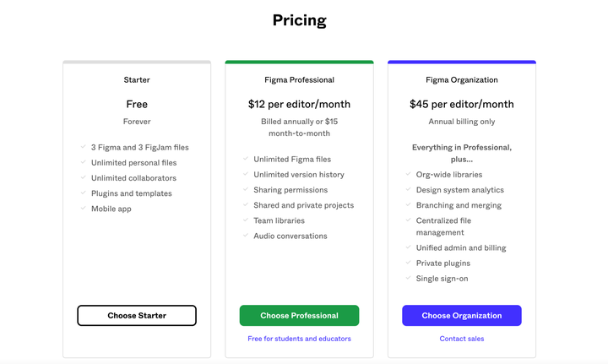Click checkmark beside Unlimited Figma files
608x364 pixels.
click(246, 159)
